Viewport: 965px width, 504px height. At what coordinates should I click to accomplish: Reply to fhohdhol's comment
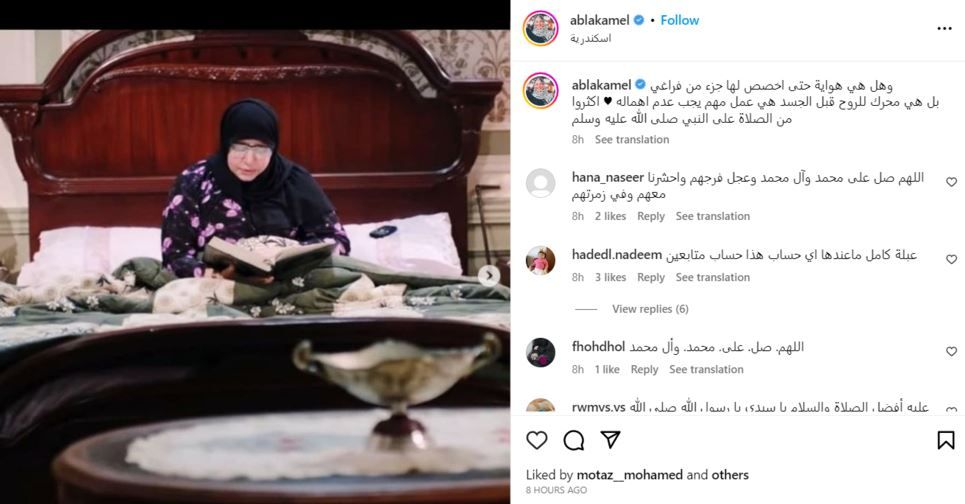tap(644, 369)
